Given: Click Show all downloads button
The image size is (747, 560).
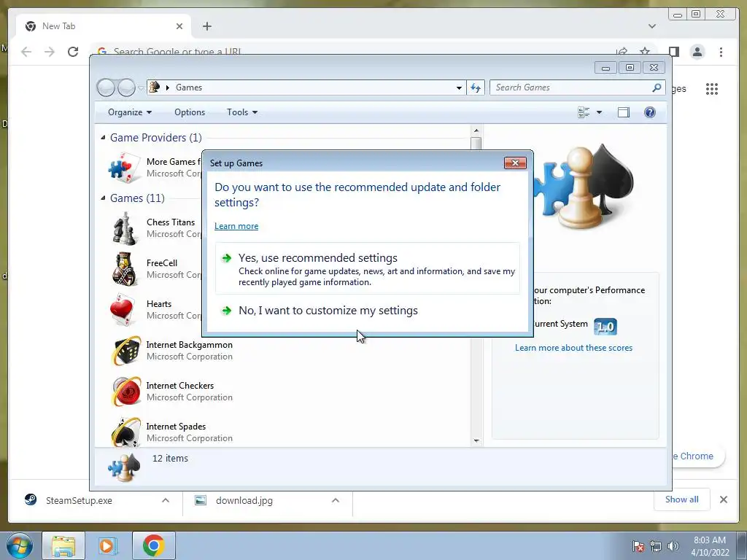Looking at the screenshot, I should tap(682, 499).
